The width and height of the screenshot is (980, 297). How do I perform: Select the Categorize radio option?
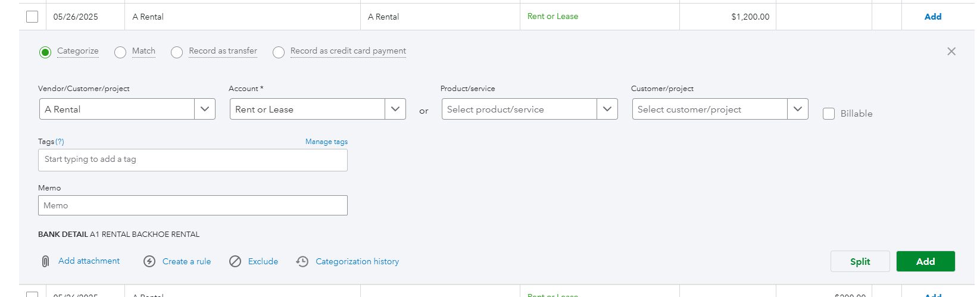coord(45,52)
